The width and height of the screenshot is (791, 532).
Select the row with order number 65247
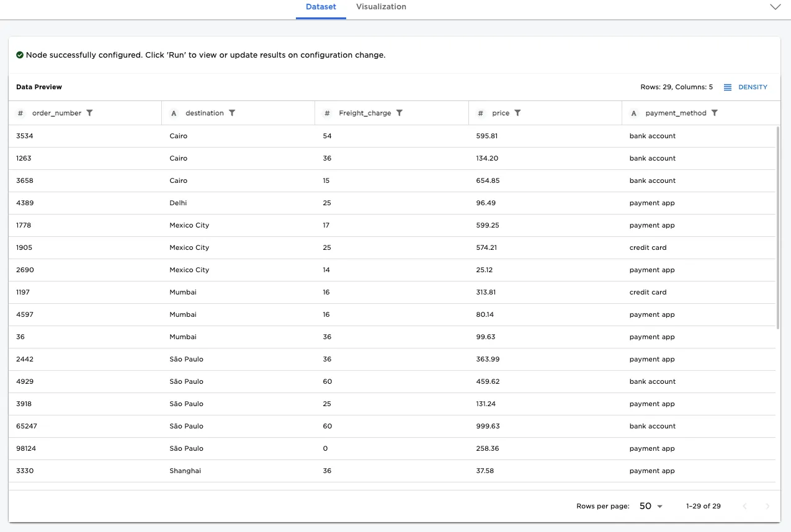point(248,426)
